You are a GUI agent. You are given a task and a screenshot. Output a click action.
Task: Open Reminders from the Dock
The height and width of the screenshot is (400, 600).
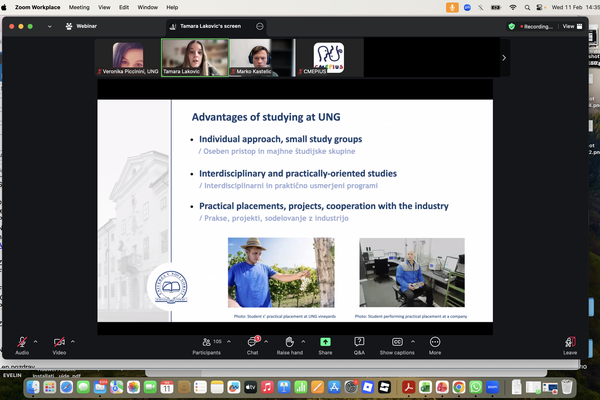200,387
